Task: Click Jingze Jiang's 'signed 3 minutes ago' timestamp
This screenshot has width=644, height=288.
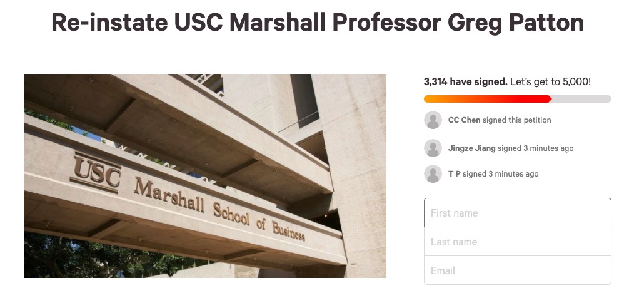Action: [x=535, y=148]
